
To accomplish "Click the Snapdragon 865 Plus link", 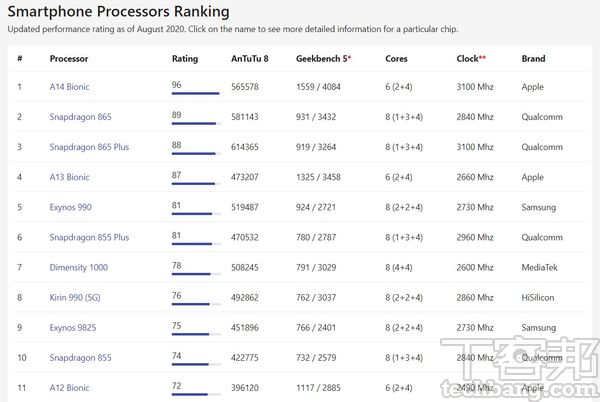I will (89, 147).
